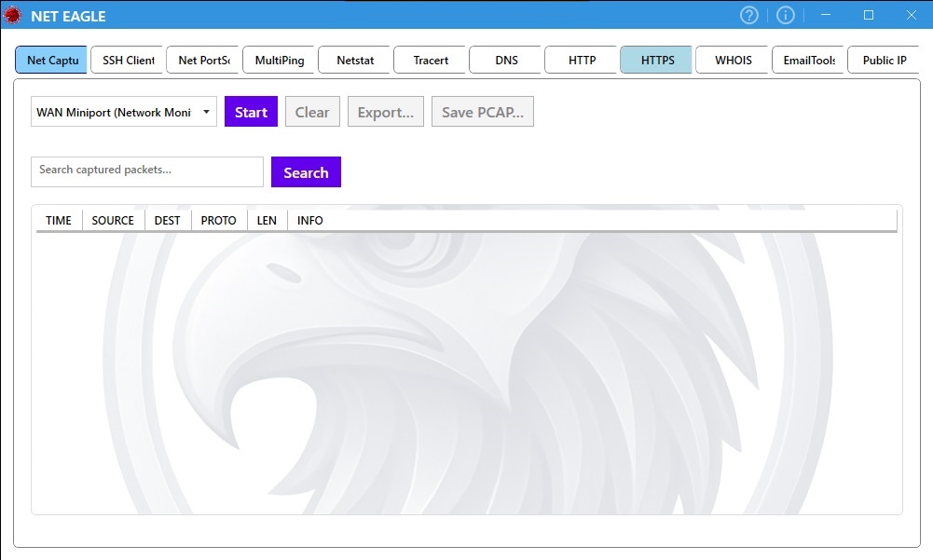
Task: Select the Netstat tab
Action: coord(354,61)
